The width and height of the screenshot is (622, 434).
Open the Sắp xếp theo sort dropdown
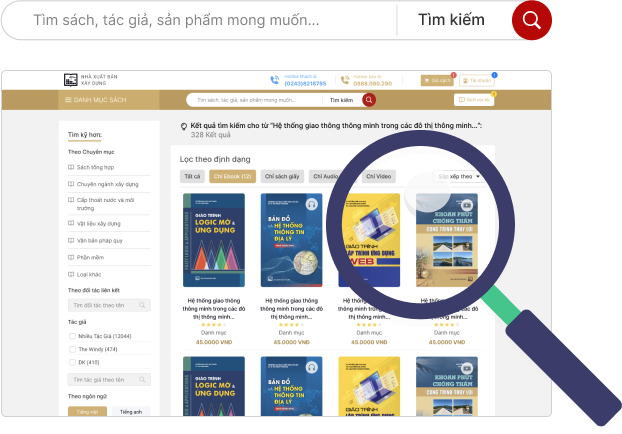point(459,177)
